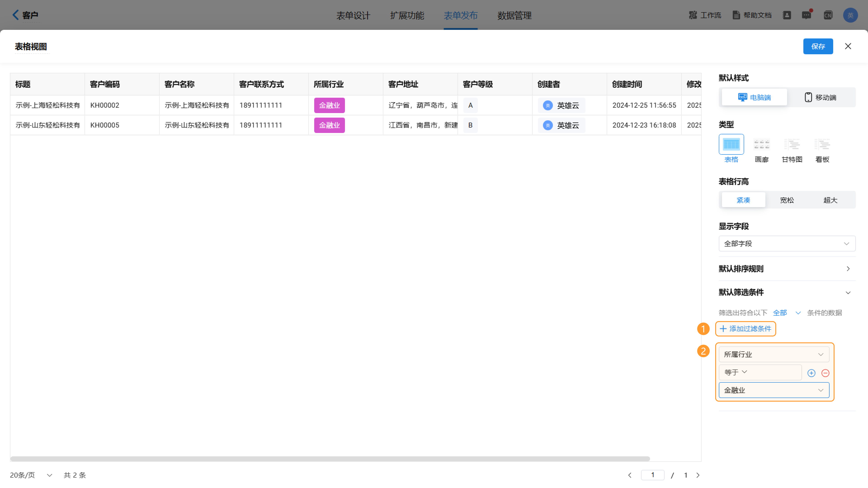Image resolution: width=868 pixels, height=488 pixels.
Task: Click title cell 示例-上海轻松科技有
Action: pyautogui.click(x=47, y=105)
